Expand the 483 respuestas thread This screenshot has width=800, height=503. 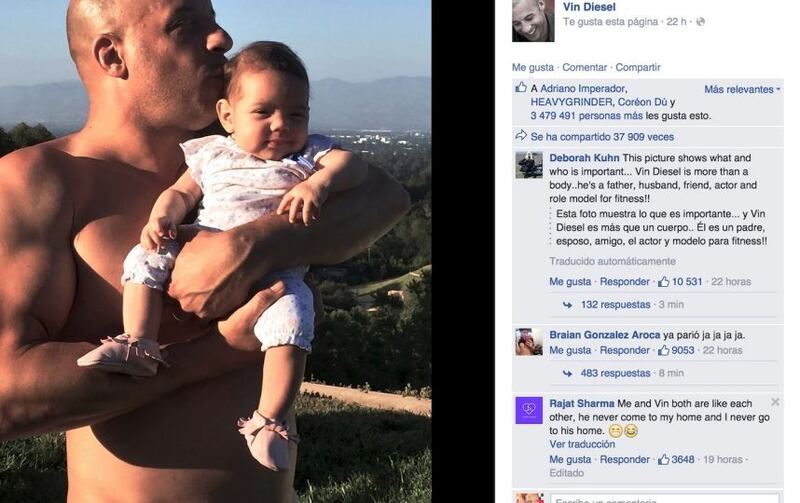click(x=615, y=373)
